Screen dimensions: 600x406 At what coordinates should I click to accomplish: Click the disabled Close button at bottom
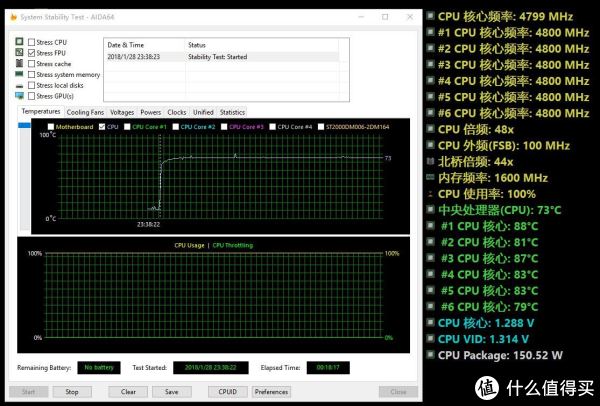(x=398, y=392)
